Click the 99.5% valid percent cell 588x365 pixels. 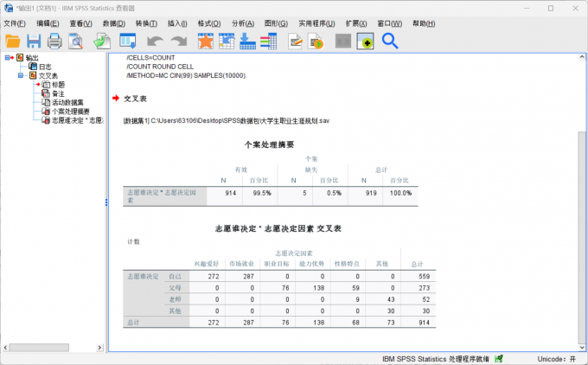tap(262, 193)
